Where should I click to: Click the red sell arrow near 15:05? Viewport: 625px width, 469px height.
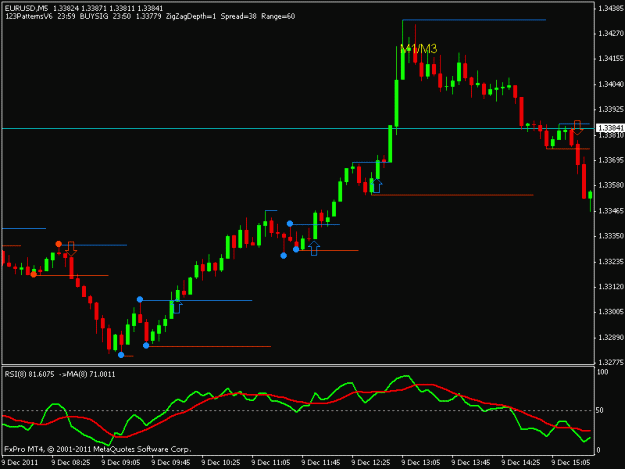click(x=578, y=127)
